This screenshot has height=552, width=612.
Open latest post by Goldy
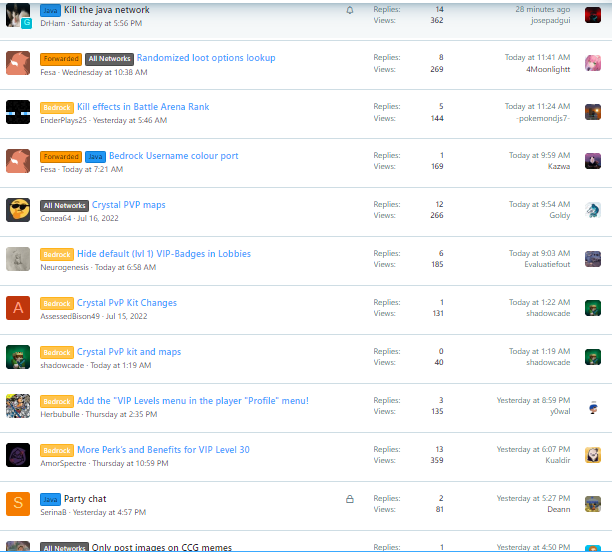pos(539,204)
